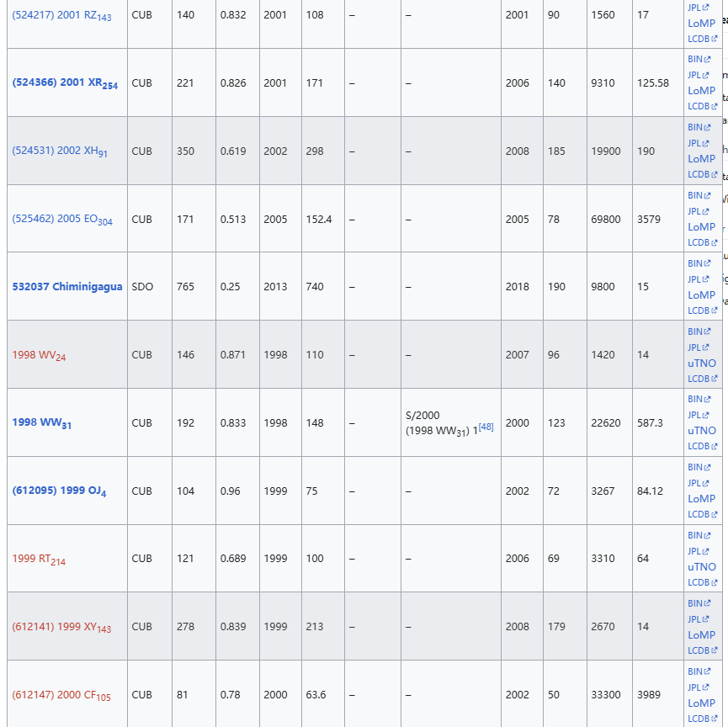This screenshot has width=728, height=727.
Task: Click the (525462) 2005 EO304 link
Action: 61,220
